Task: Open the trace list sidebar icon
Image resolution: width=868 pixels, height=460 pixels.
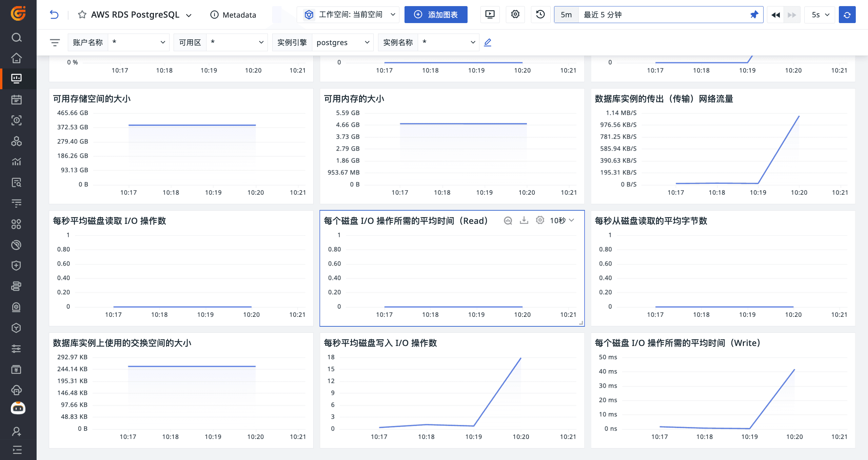Action: [x=17, y=203]
